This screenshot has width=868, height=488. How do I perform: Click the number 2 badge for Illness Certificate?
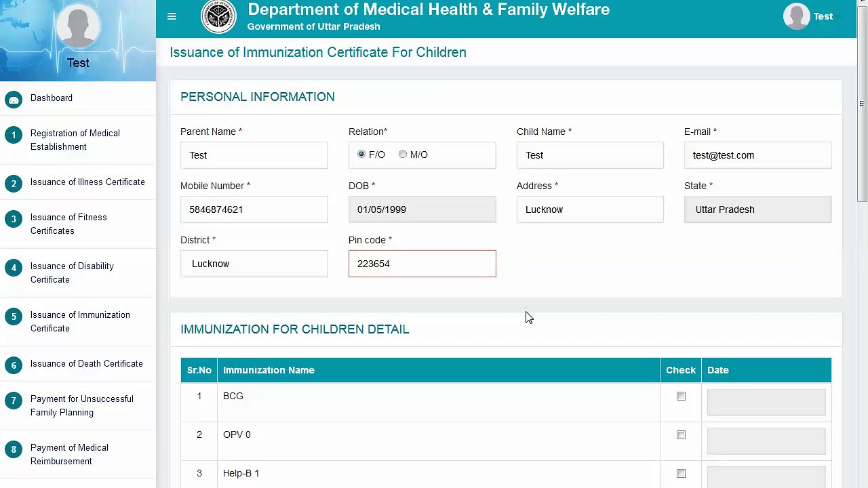click(x=14, y=184)
